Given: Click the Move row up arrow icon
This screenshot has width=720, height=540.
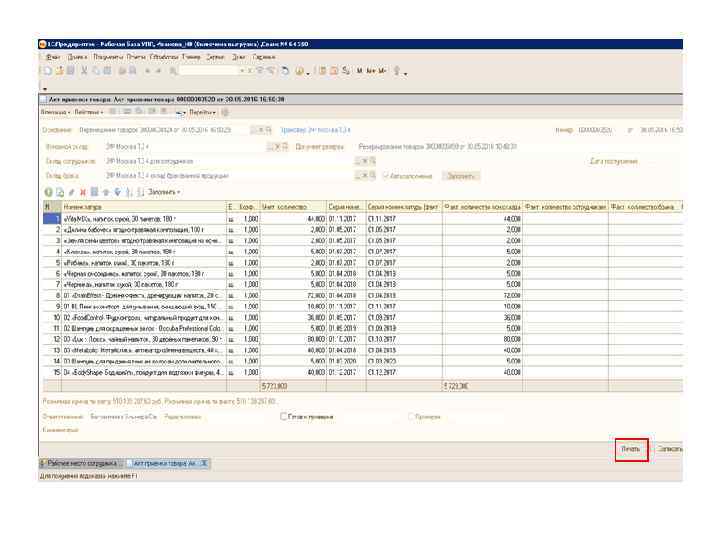Looking at the screenshot, I should coord(106,192).
